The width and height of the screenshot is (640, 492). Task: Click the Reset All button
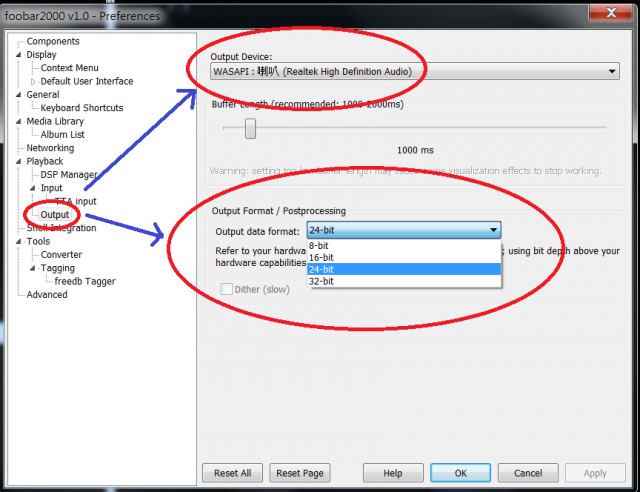233,473
